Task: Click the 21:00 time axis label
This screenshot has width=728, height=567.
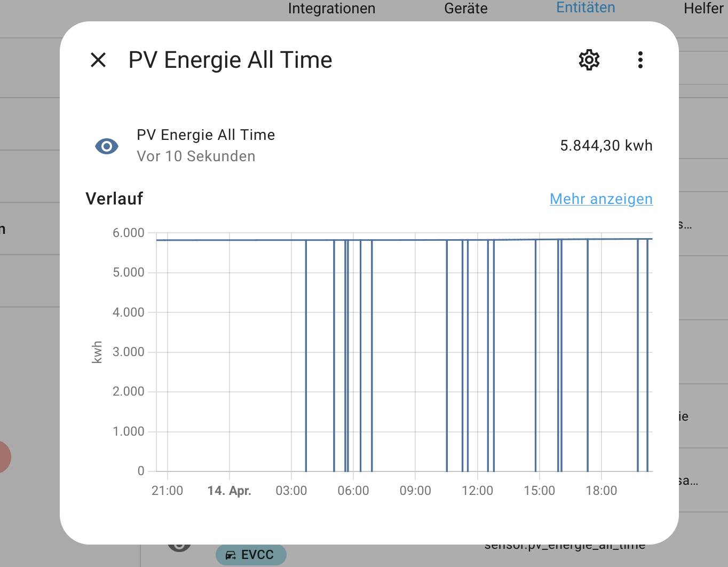Action: [x=167, y=491]
